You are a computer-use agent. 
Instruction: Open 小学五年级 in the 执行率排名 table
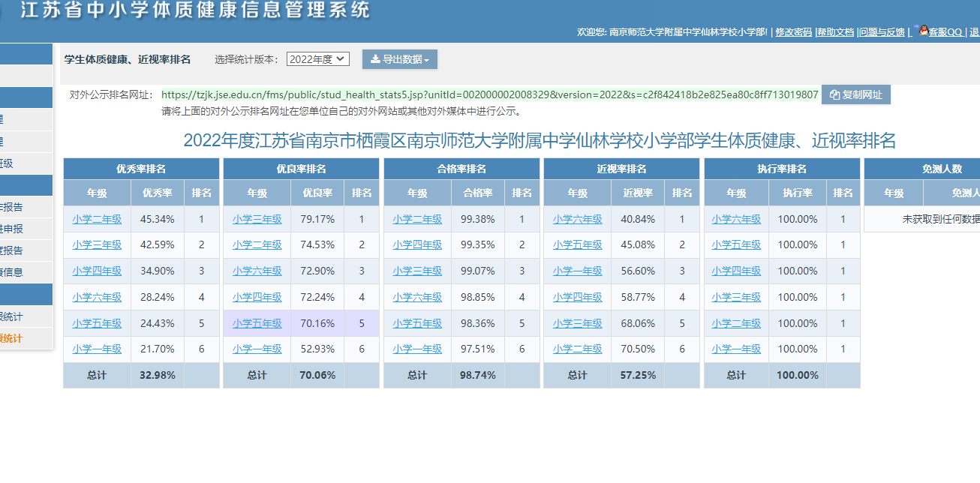(x=736, y=244)
